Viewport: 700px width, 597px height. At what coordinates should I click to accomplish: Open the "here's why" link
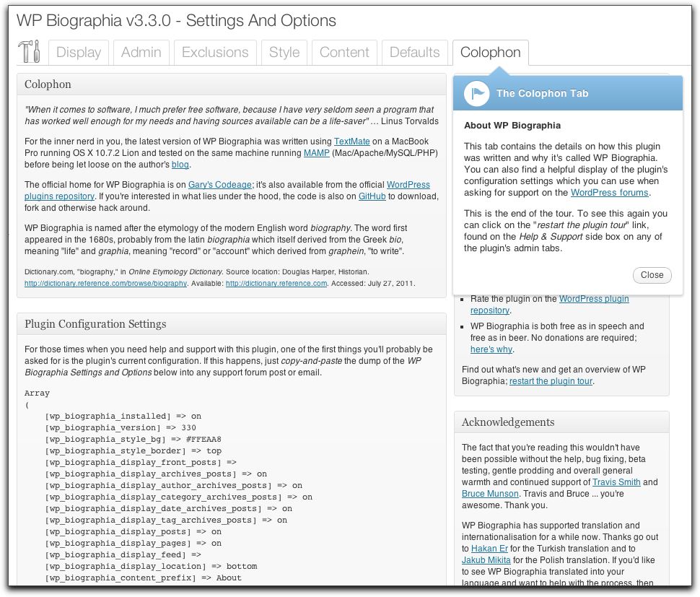[491, 349]
